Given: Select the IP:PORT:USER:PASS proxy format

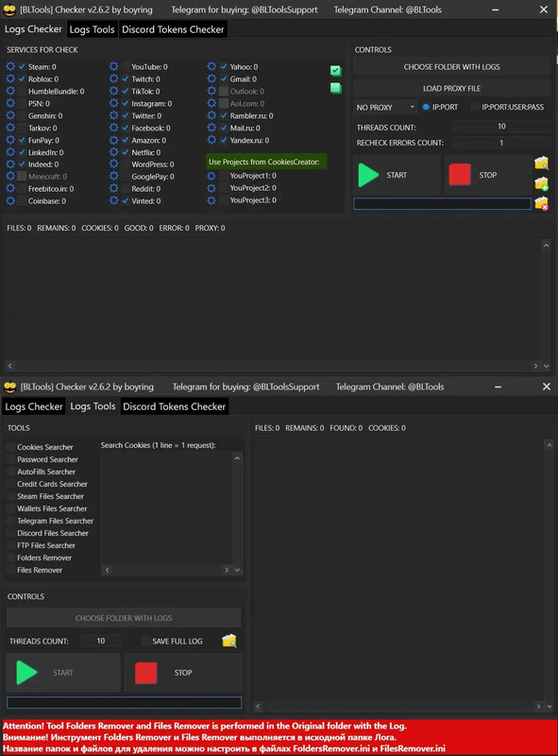Looking at the screenshot, I should pyautogui.click(x=475, y=107).
